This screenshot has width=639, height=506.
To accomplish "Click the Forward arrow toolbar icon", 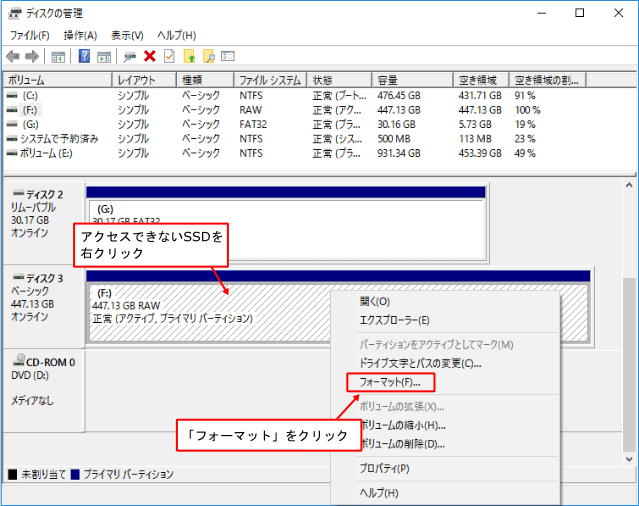I will (x=32, y=56).
